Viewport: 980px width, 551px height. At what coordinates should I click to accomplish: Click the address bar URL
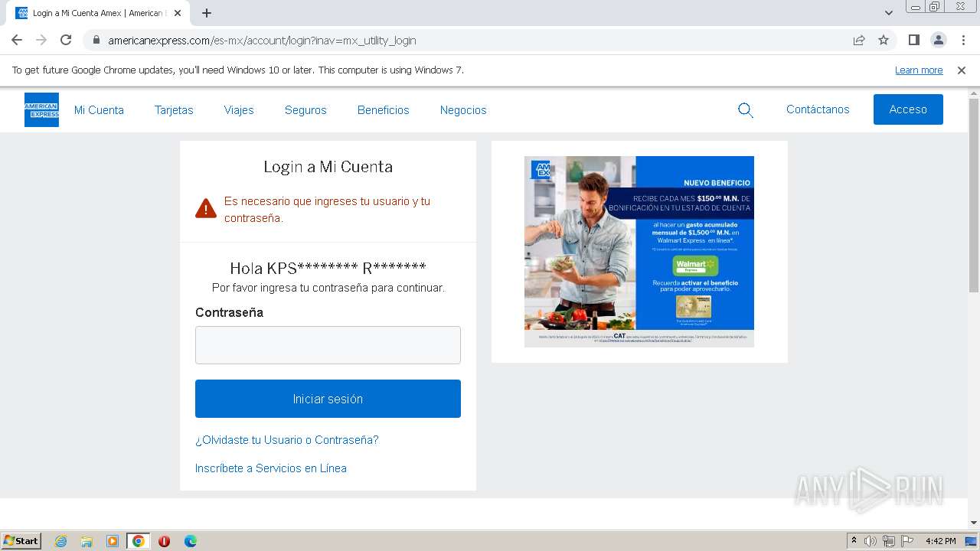(262, 41)
